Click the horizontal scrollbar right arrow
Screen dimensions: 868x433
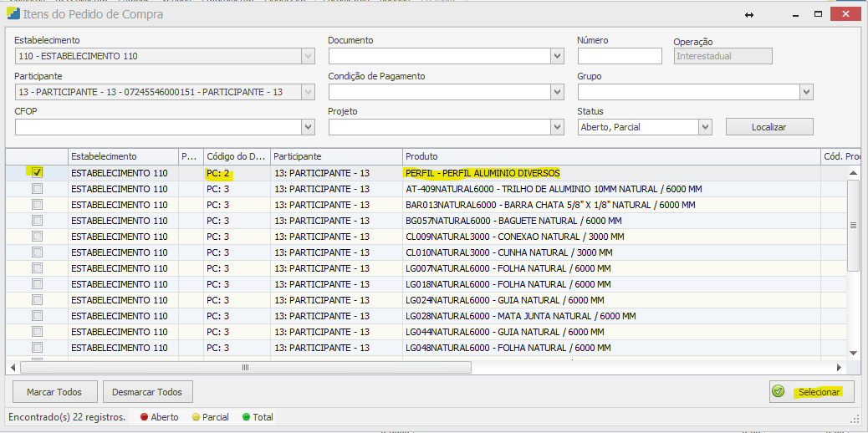839,367
